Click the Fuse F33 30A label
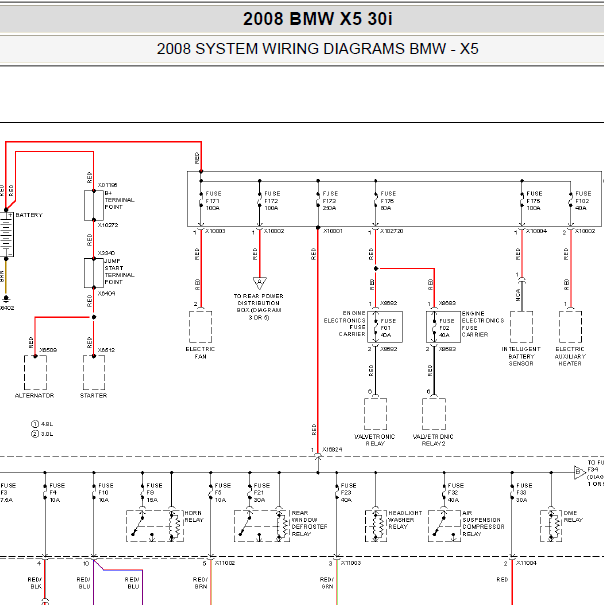This screenshot has height=605, width=604. coord(524,493)
